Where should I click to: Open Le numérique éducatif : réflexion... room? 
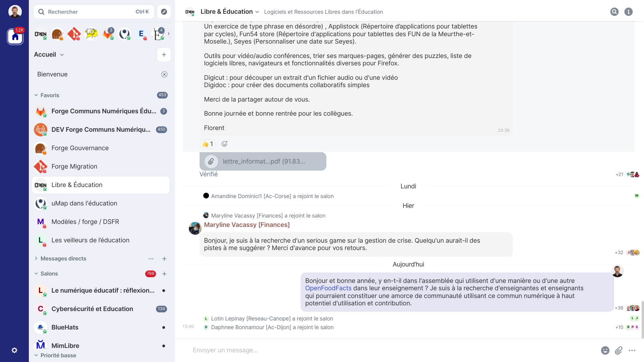coord(101,291)
